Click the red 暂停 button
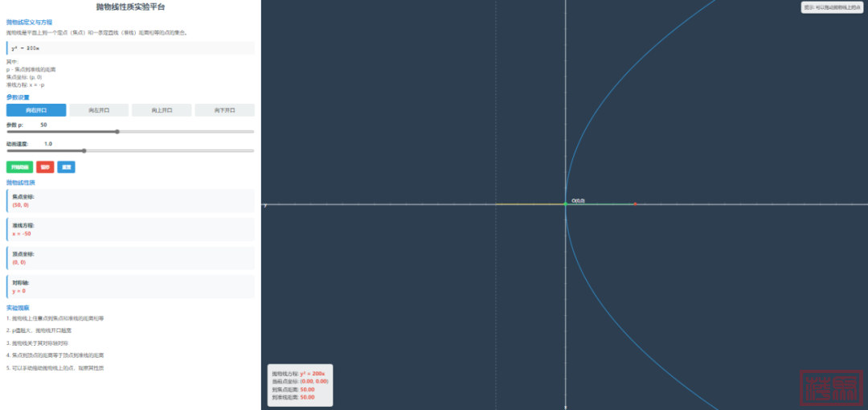This screenshot has width=868, height=410. tap(45, 167)
